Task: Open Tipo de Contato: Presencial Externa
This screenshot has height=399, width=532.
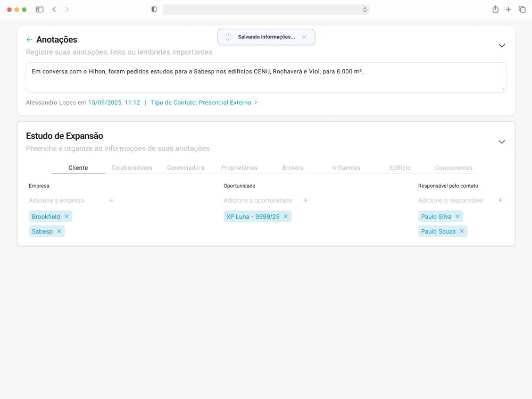Action: pos(204,103)
